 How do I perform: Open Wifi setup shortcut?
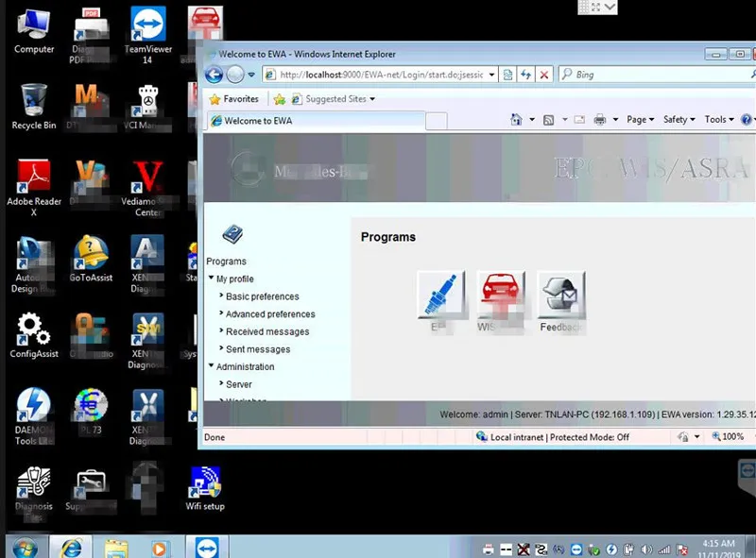pos(205,488)
